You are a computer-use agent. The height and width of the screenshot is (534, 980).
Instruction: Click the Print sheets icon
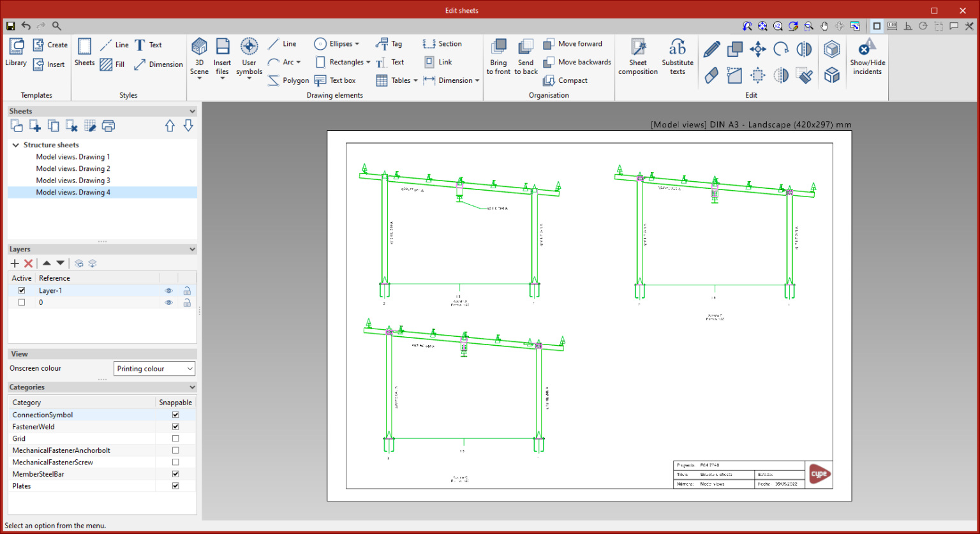(108, 126)
